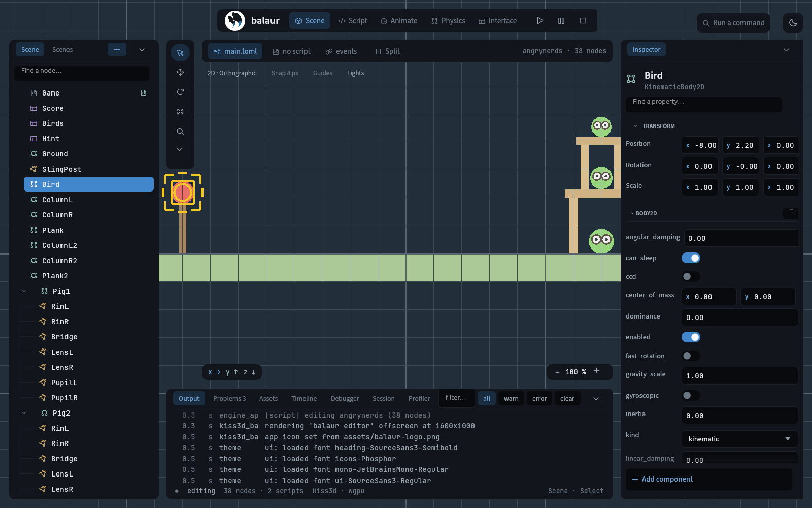The width and height of the screenshot is (812, 508).
Task: Activate the Scale tool
Action: coord(180,111)
